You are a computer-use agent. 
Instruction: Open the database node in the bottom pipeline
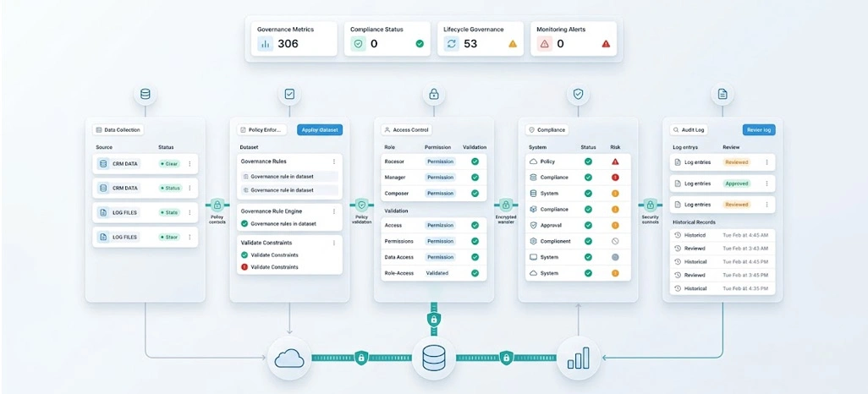point(434,358)
